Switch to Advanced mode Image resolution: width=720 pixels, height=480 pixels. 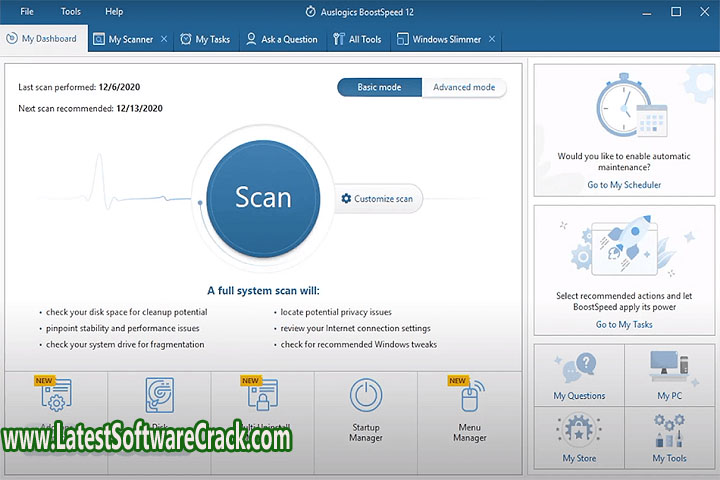464,87
